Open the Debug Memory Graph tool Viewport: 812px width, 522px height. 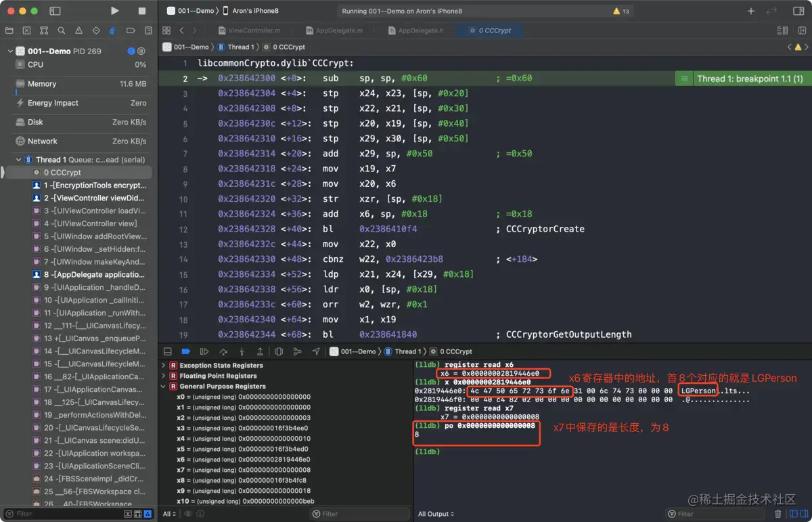(297, 351)
